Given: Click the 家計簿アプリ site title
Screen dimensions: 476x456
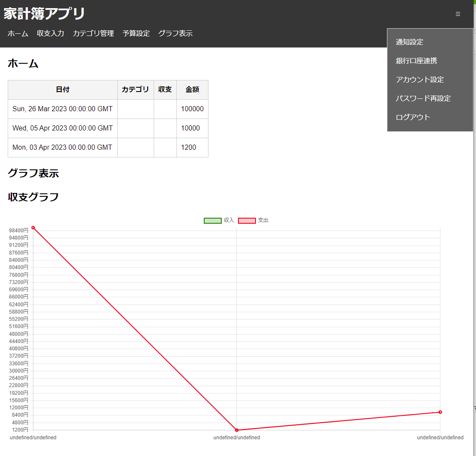Looking at the screenshot, I should pyautogui.click(x=45, y=14).
